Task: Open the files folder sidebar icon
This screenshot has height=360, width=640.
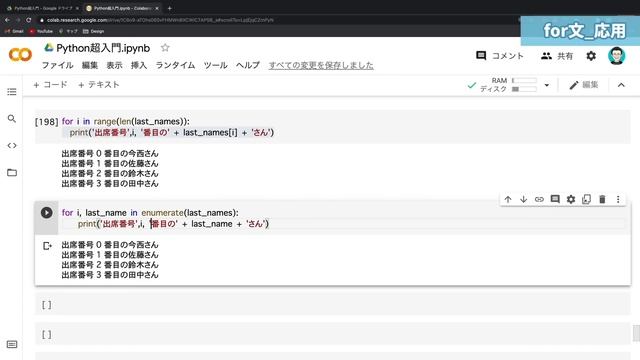Action: pyautogui.click(x=12, y=173)
